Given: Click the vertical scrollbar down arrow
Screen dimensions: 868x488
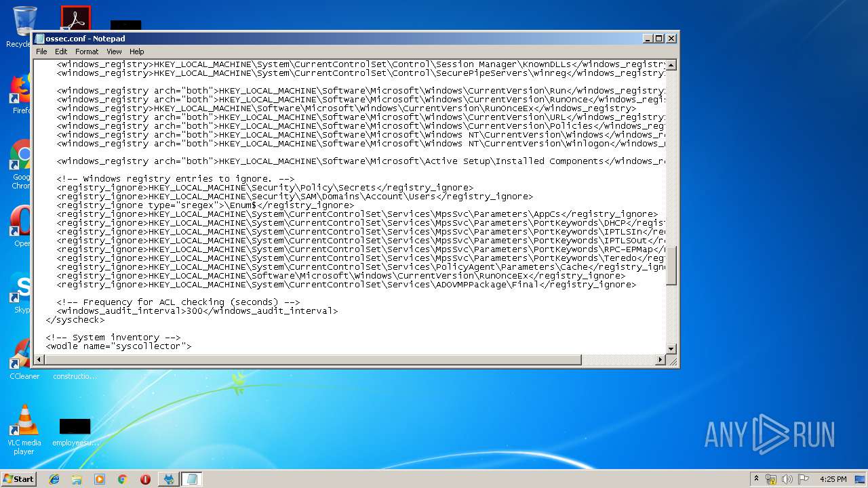Looking at the screenshot, I should tap(671, 348).
